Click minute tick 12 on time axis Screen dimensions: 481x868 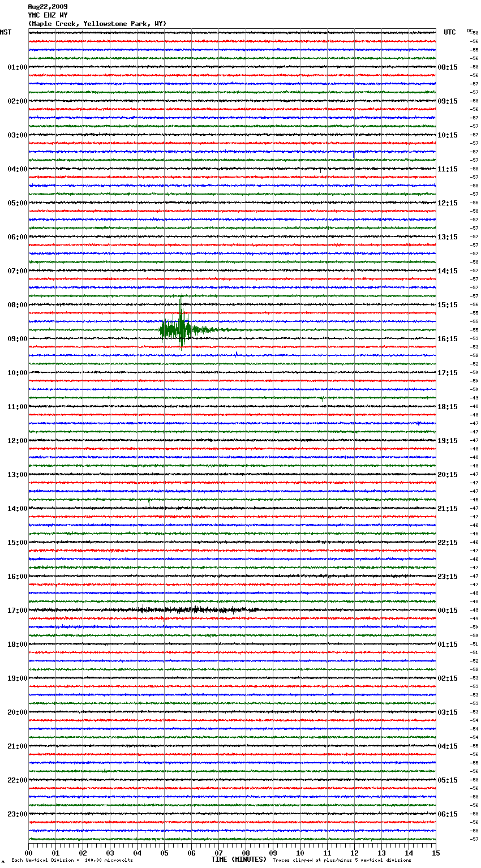tap(354, 853)
